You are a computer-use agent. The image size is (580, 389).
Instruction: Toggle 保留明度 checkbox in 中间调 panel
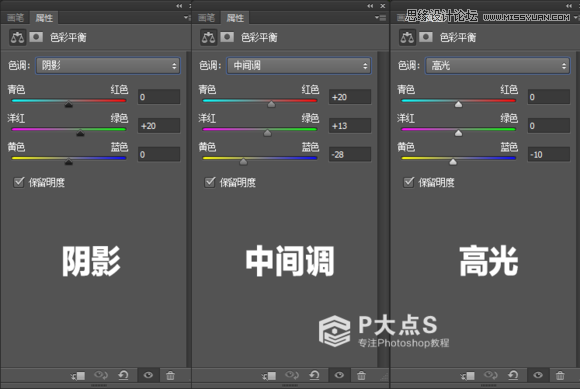[210, 182]
